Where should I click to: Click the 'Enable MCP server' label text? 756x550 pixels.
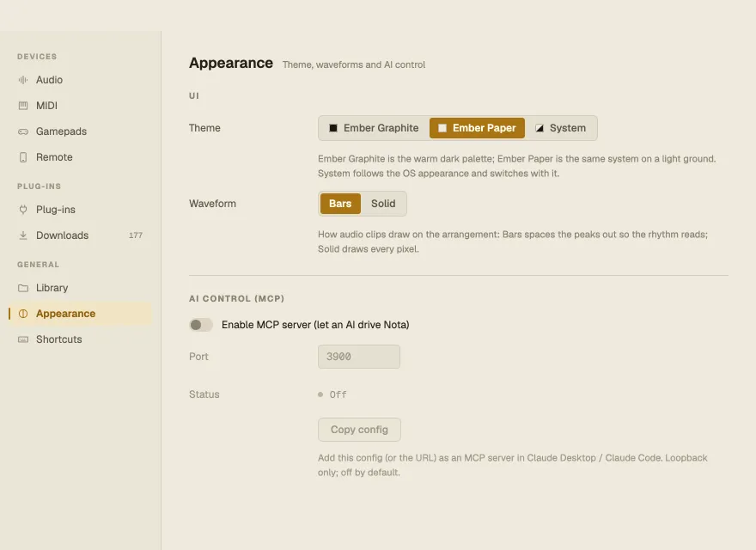pyautogui.click(x=315, y=325)
